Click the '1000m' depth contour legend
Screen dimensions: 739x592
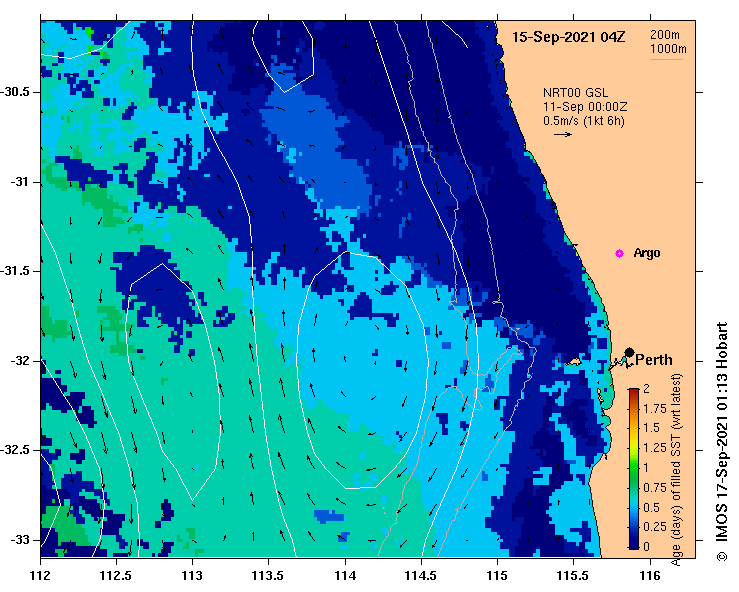[668, 49]
